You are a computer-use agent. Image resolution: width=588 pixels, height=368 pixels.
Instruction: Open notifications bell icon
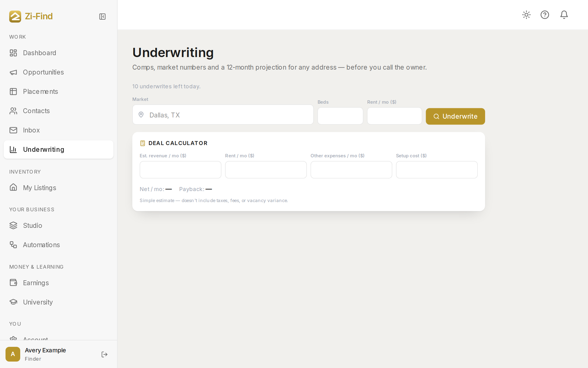pos(564,15)
